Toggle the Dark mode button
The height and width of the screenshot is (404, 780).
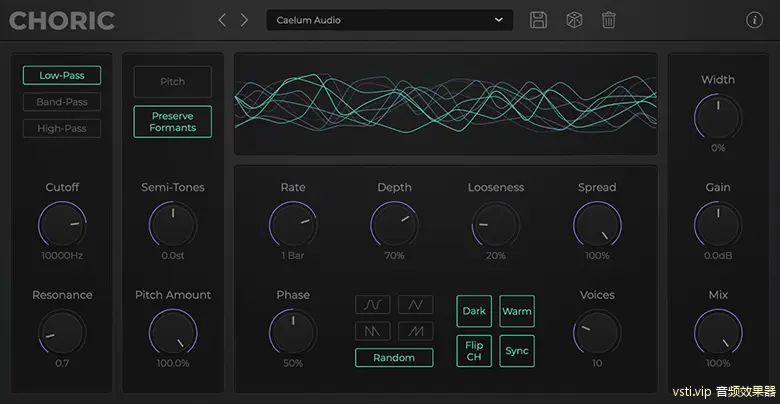(x=474, y=311)
